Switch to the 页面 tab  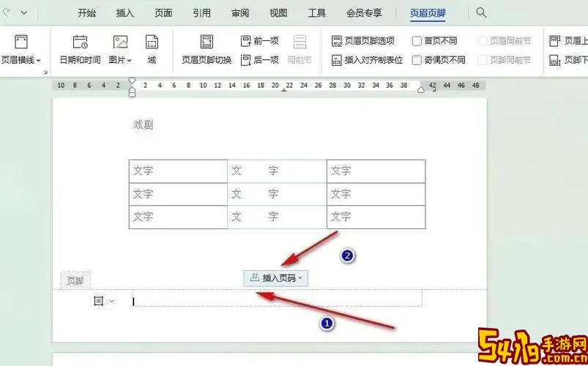[163, 13]
